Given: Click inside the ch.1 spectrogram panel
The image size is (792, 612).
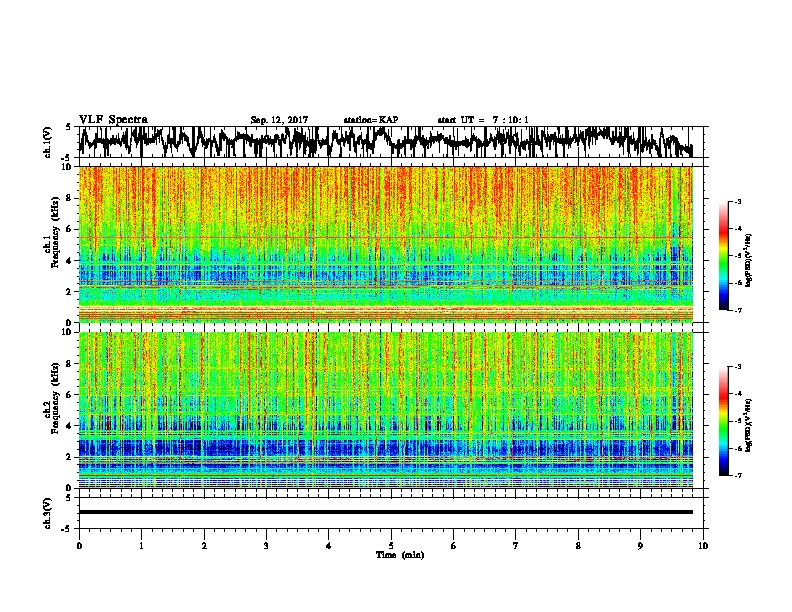Looking at the screenshot, I should point(385,244).
